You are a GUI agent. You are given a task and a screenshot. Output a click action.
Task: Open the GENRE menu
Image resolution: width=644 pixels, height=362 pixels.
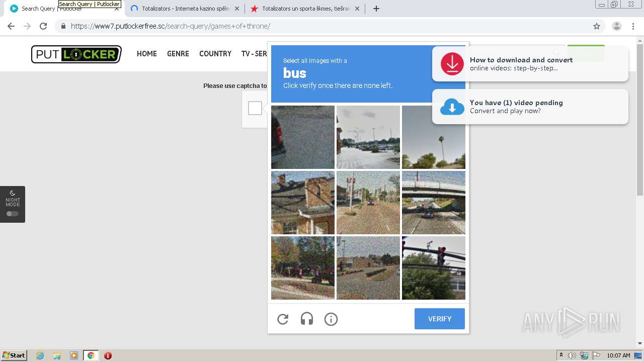[178, 54]
